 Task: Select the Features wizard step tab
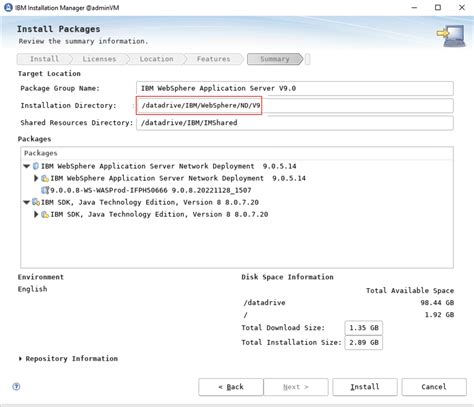[x=213, y=59]
